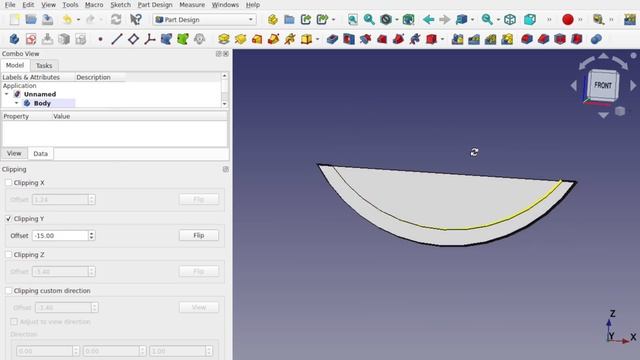This screenshot has width=640, height=360.
Task: Open the draw style dropdown arrow
Action: 397,20
